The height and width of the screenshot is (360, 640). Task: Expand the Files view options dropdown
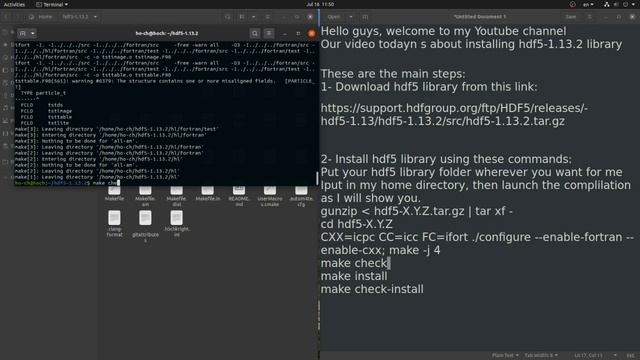coord(253,17)
